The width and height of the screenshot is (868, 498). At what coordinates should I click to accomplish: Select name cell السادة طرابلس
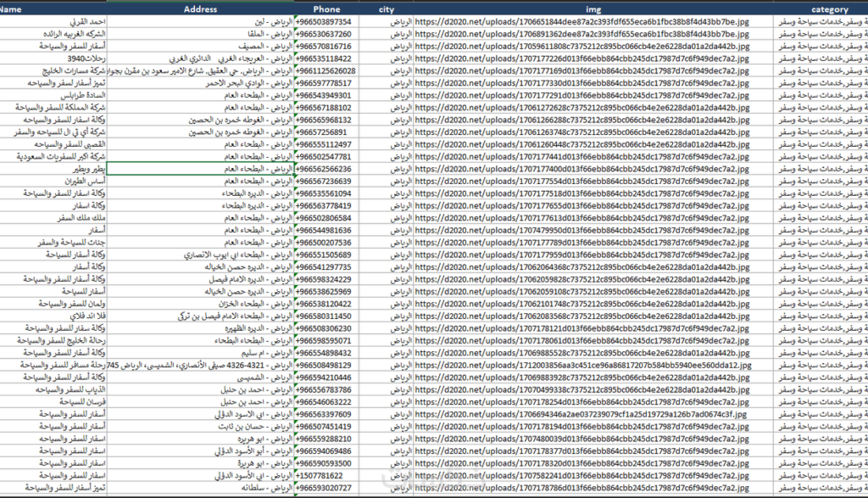click(x=53, y=95)
